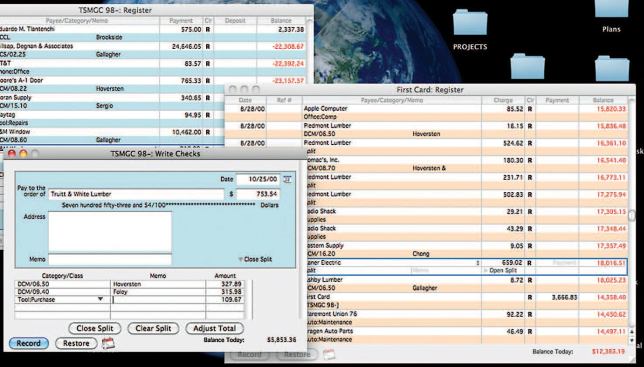Open the calendar icon beside the check Date field
This screenshot has height=367, width=644.
[288, 179]
